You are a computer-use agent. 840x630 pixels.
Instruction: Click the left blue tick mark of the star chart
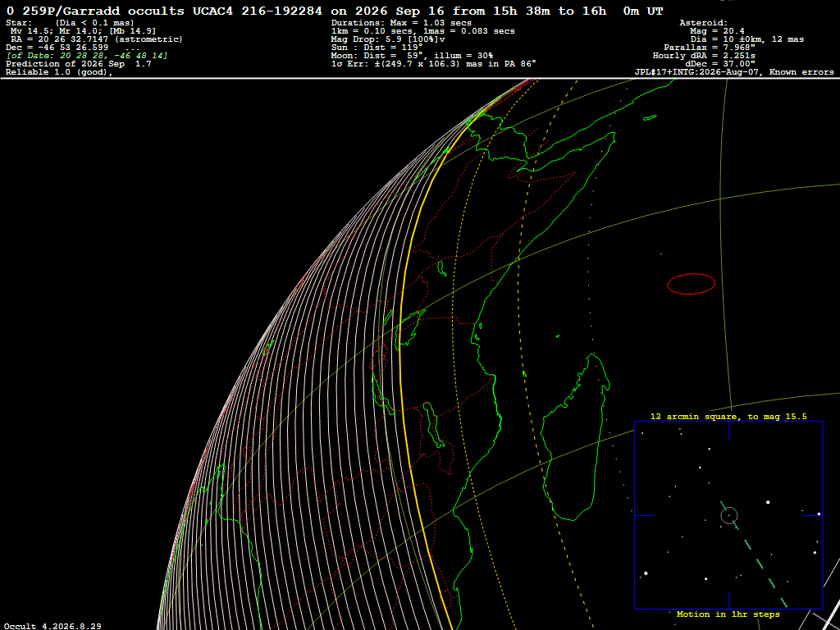tap(645, 516)
